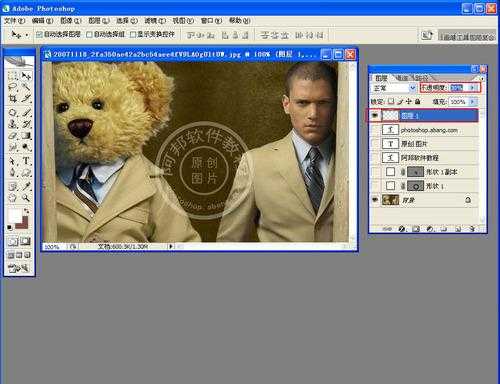Switch to the Paths tab

(x=421, y=78)
